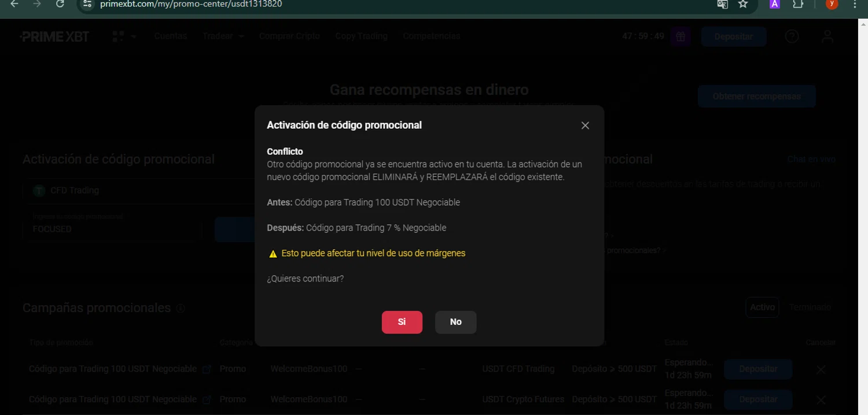The width and height of the screenshot is (868, 415).
Task: Click the USDT Crypto Futures cell
Action: (x=523, y=399)
